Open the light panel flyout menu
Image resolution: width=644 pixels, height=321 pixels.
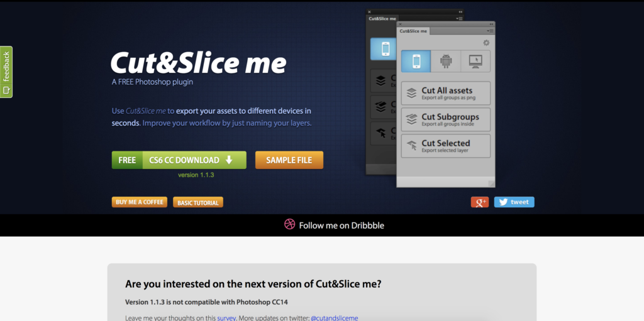point(489,31)
